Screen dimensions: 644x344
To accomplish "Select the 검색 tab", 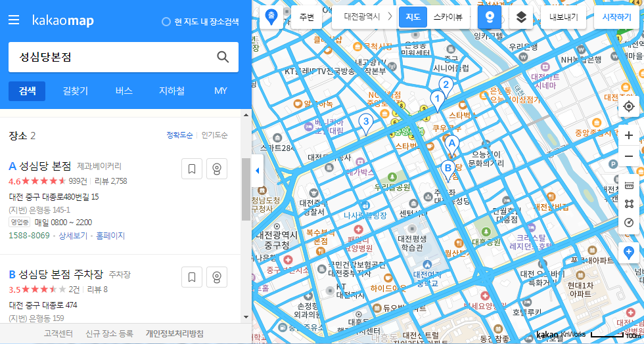I will point(27,91).
